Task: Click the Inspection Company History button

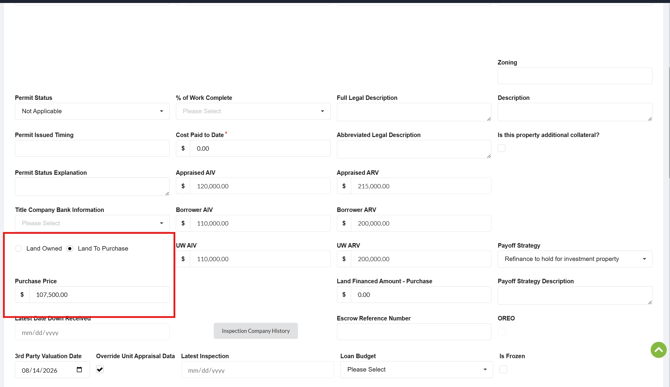Action: point(256,331)
